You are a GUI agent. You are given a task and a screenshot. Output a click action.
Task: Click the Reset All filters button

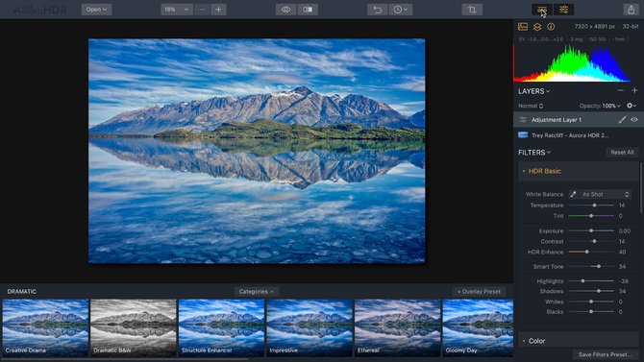tap(622, 153)
